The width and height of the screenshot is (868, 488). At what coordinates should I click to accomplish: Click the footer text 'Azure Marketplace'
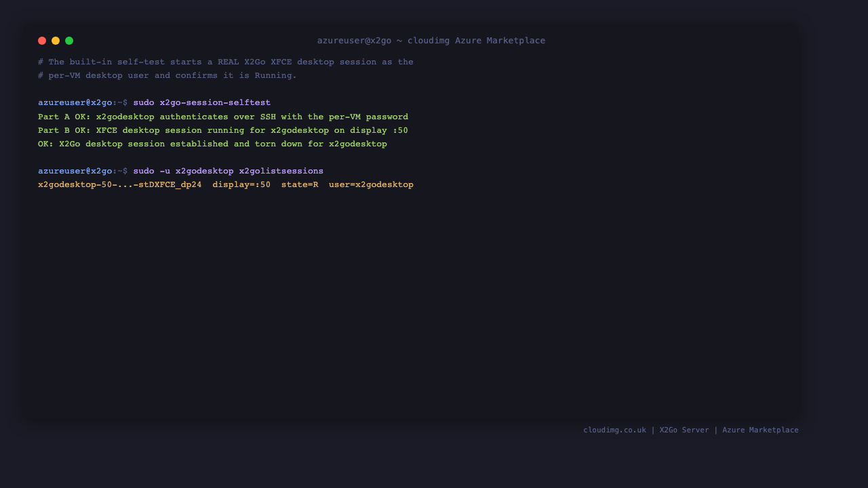coord(760,430)
